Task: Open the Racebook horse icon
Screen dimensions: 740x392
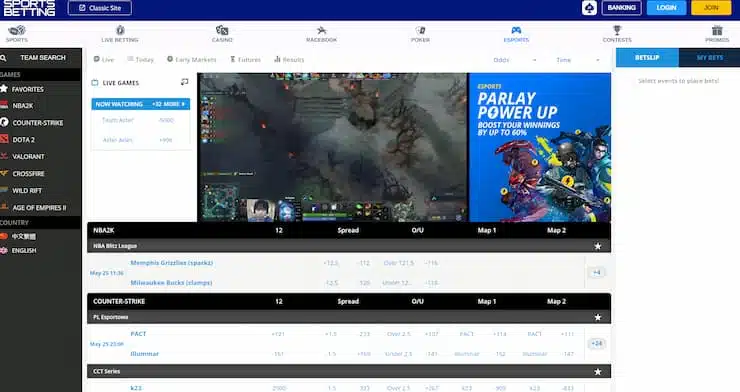Action: point(321,31)
